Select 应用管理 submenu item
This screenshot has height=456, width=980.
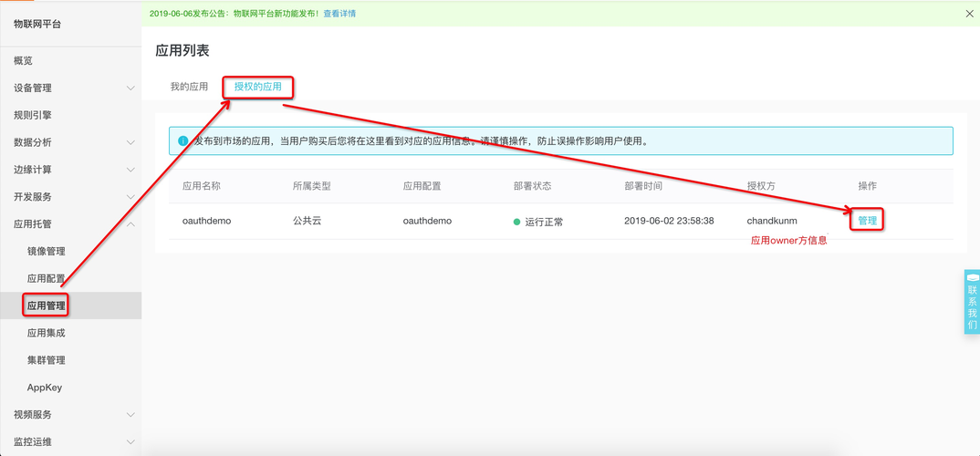coord(47,306)
